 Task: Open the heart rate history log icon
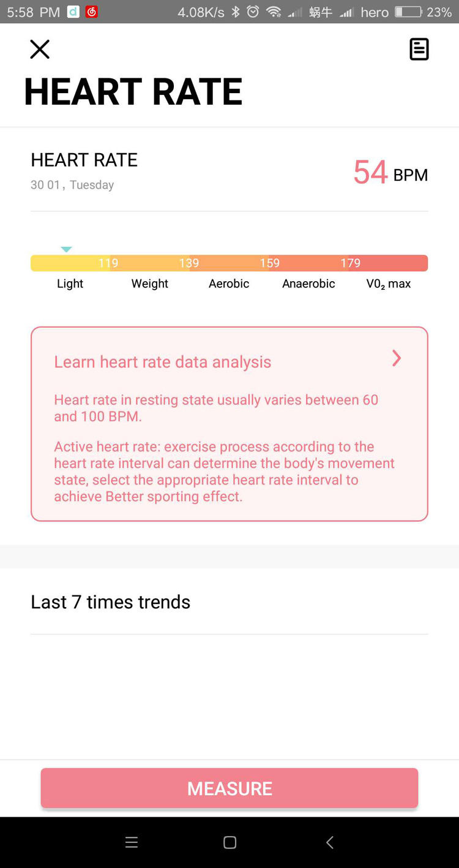[x=419, y=49]
